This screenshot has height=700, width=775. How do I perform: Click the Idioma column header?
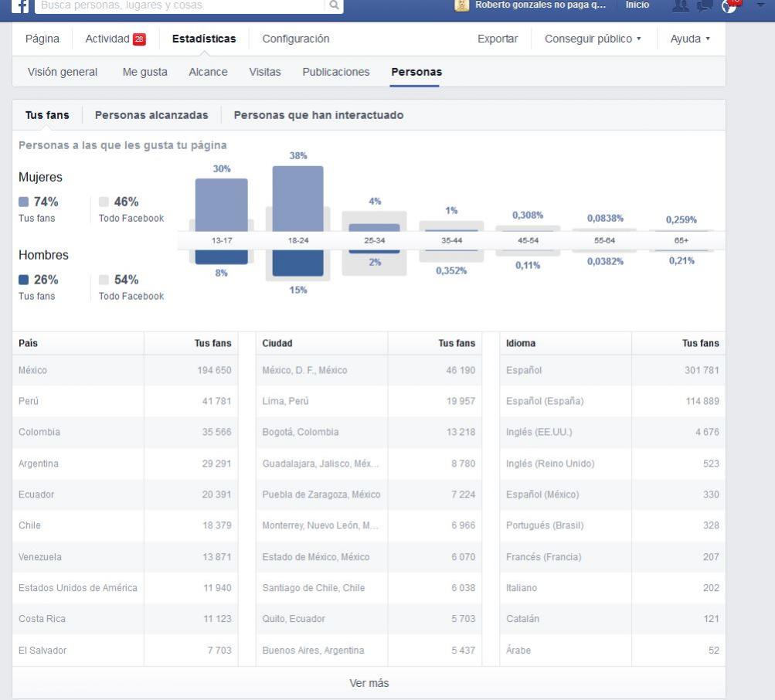[521, 343]
